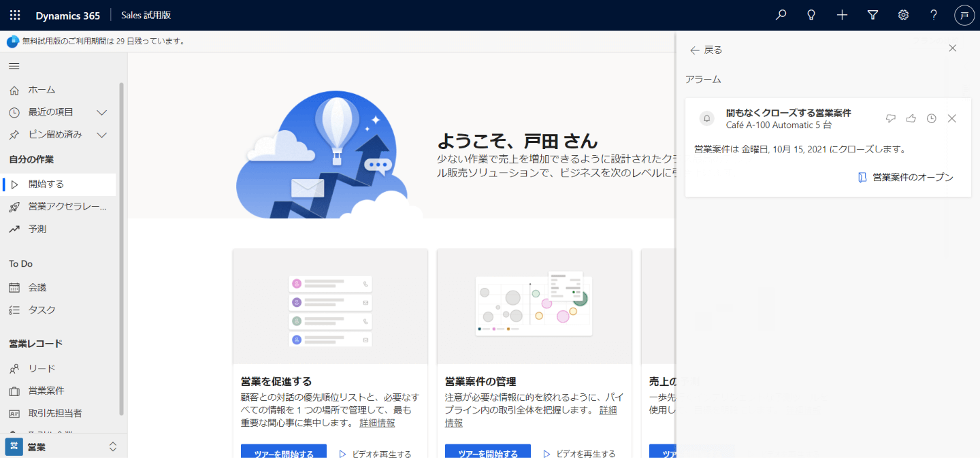This screenshot has height=458, width=980.
Task: Open 予測 in the sidebar
Action: 59,229
